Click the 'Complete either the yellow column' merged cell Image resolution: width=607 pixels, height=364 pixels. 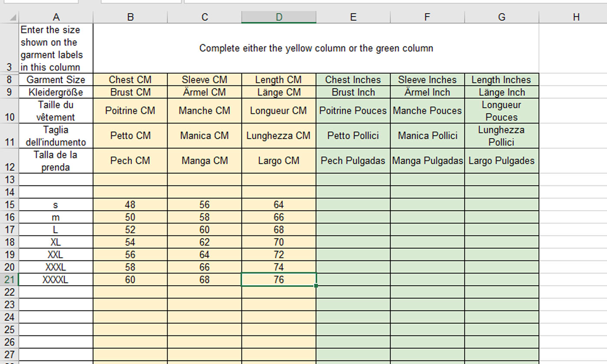click(x=316, y=48)
